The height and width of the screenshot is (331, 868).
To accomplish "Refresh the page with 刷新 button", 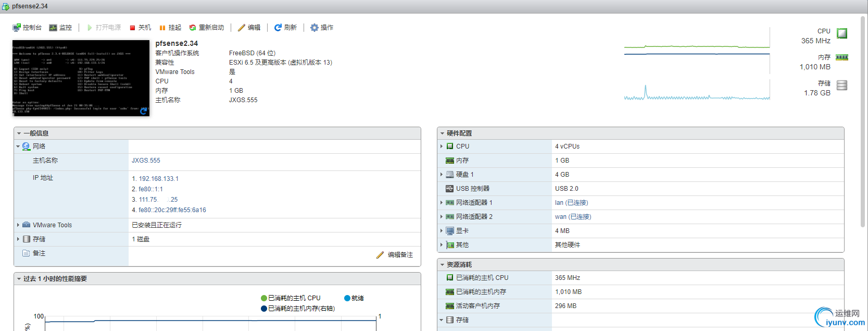I will tap(285, 28).
